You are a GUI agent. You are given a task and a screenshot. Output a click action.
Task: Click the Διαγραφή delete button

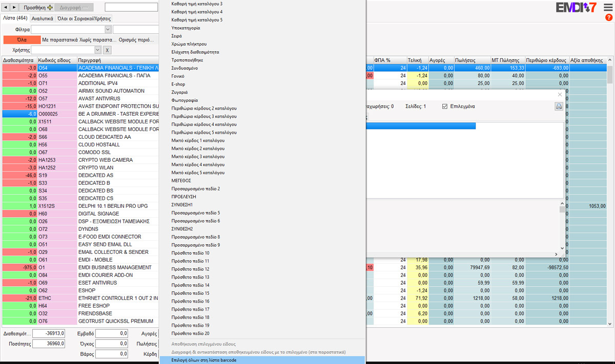[x=74, y=8]
